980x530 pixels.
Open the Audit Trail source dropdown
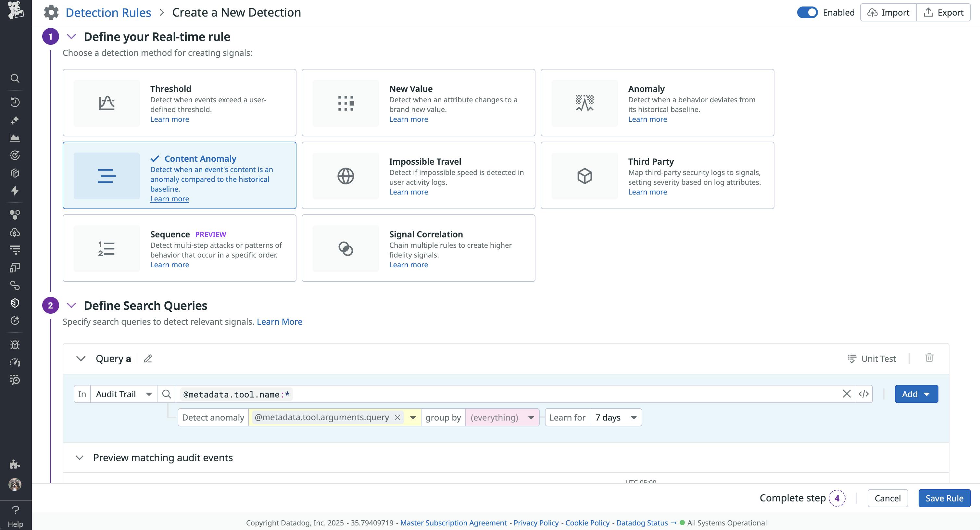[x=123, y=394]
